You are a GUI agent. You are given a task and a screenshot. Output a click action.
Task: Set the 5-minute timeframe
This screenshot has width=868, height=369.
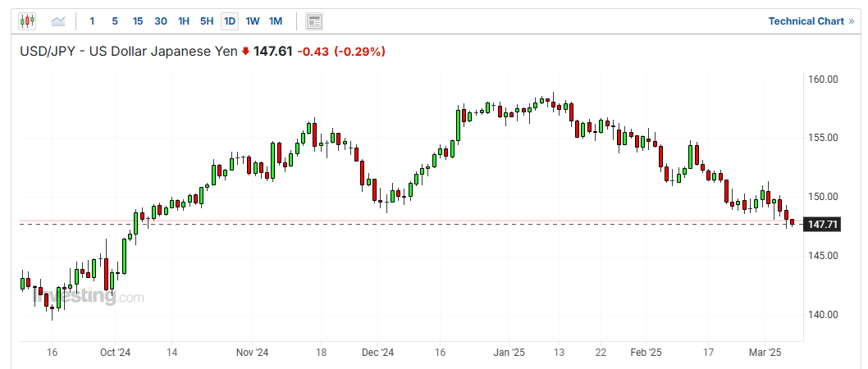click(115, 21)
